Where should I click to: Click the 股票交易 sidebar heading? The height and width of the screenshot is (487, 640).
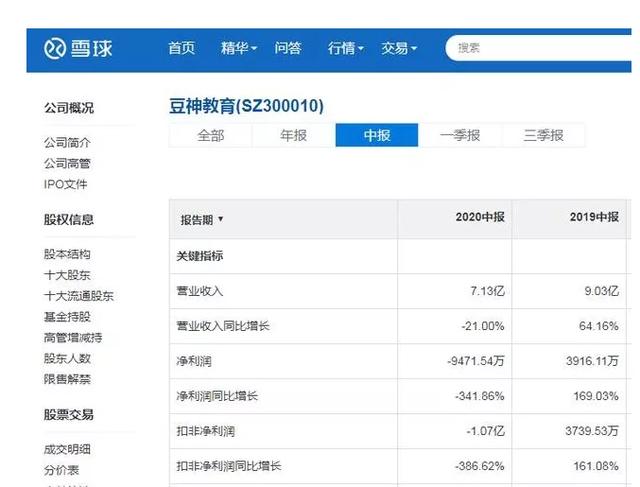pos(69,414)
